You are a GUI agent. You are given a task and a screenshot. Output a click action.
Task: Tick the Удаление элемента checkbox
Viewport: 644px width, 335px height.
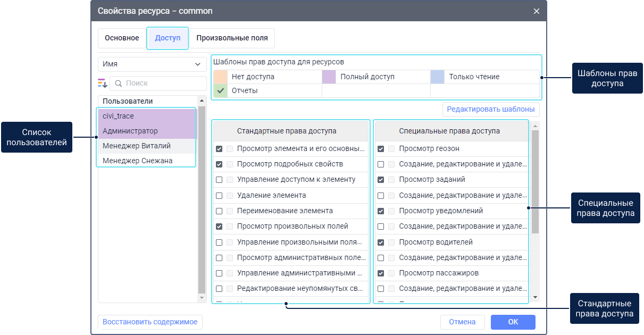coord(219,196)
